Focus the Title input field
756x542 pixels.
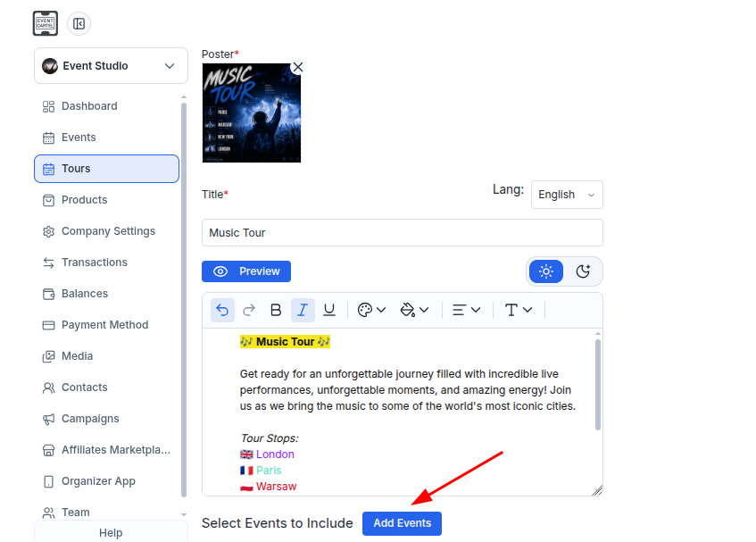[x=403, y=232]
